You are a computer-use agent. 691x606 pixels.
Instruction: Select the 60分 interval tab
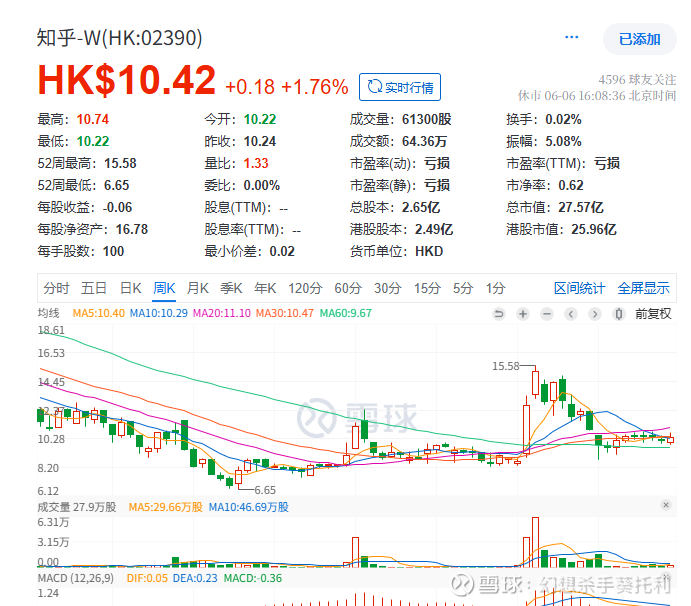(348, 288)
